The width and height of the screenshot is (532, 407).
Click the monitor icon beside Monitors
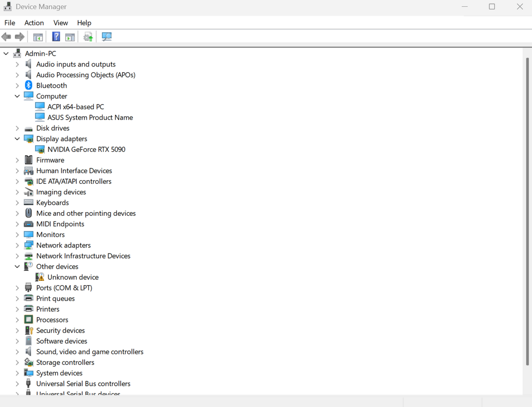pyautogui.click(x=28, y=234)
